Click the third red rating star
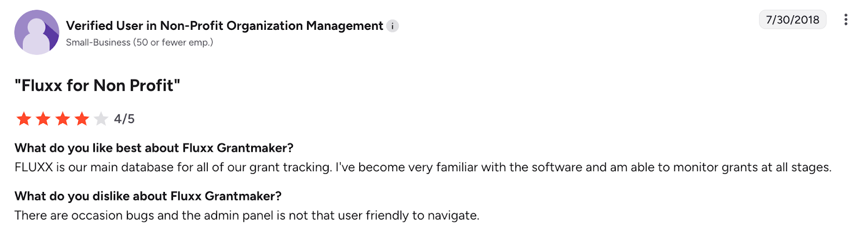868x232 pixels. (x=63, y=119)
